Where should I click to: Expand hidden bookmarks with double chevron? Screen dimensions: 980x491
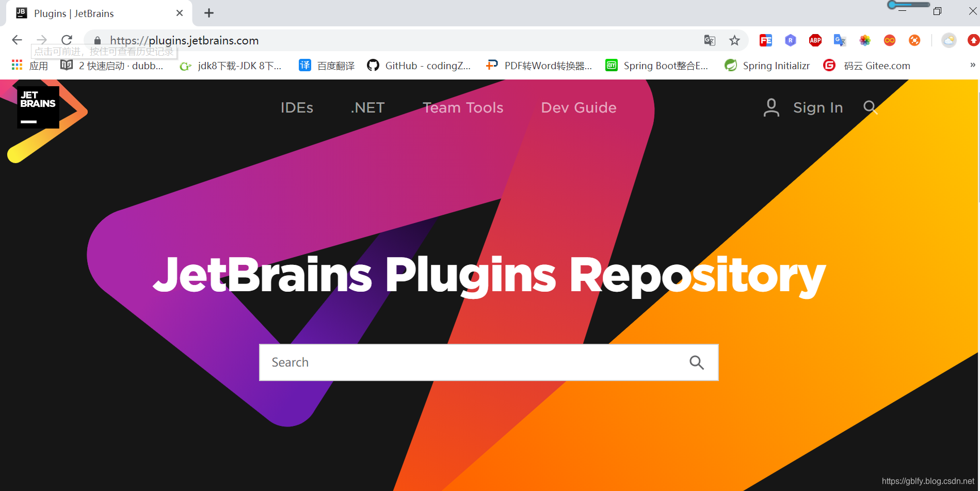(x=972, y=65)
